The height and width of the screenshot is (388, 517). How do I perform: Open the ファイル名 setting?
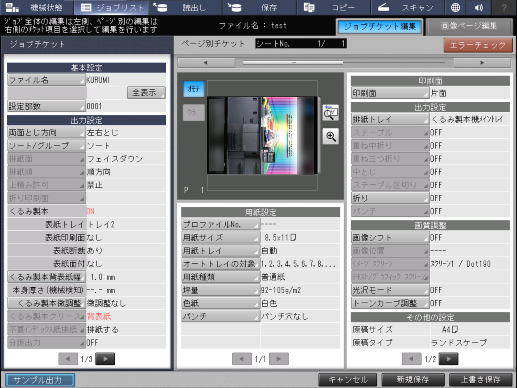(x=46, y=80)
